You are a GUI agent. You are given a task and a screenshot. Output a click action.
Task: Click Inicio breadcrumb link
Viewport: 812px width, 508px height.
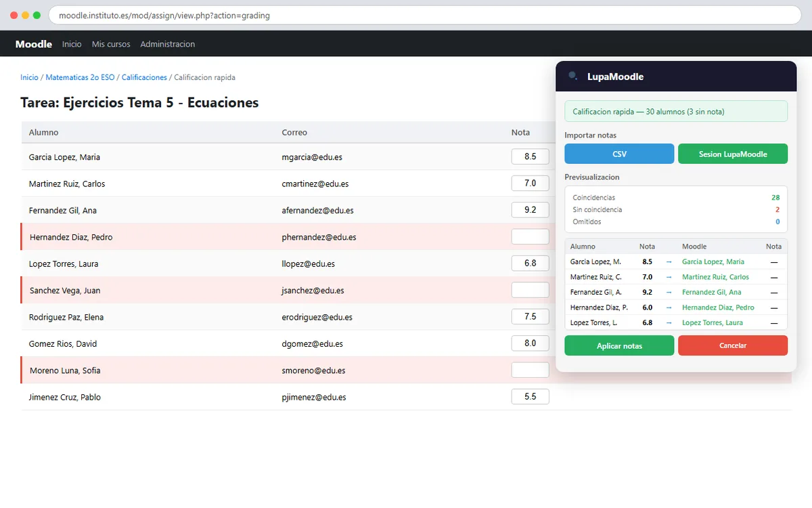(29, 78)
